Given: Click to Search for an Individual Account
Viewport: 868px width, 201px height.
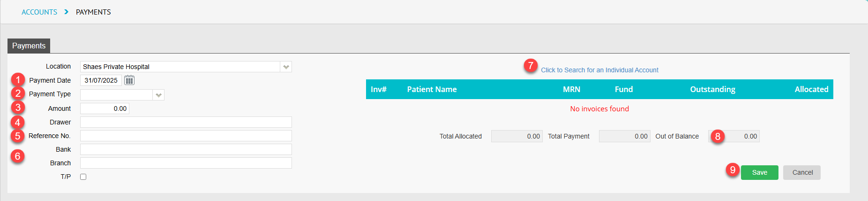Looking at the screenshot, I should [x=599, y=70].
